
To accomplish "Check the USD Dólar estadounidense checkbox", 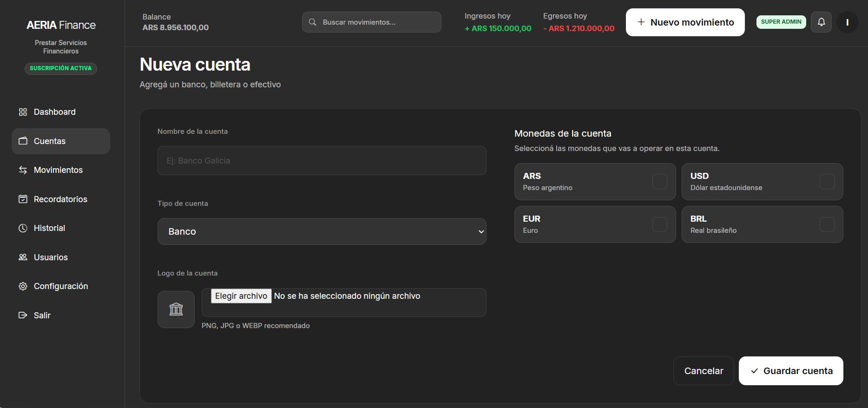I will tap(827, 181).
